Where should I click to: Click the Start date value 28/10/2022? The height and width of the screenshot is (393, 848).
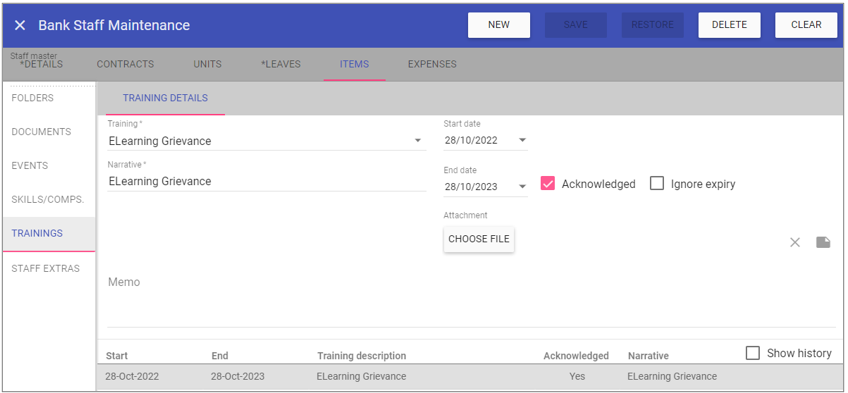tap(471, 141)
